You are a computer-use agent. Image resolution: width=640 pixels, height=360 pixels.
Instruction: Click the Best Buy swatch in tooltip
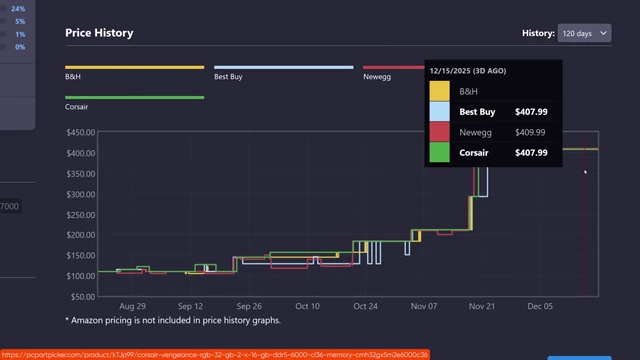click(x=440, y=111)
